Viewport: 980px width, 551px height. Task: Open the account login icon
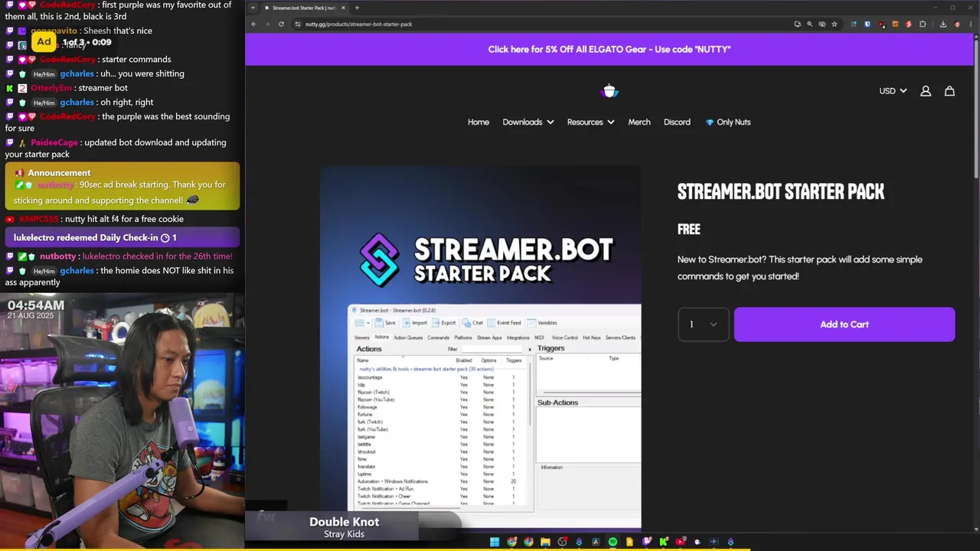tap(926, 91)
